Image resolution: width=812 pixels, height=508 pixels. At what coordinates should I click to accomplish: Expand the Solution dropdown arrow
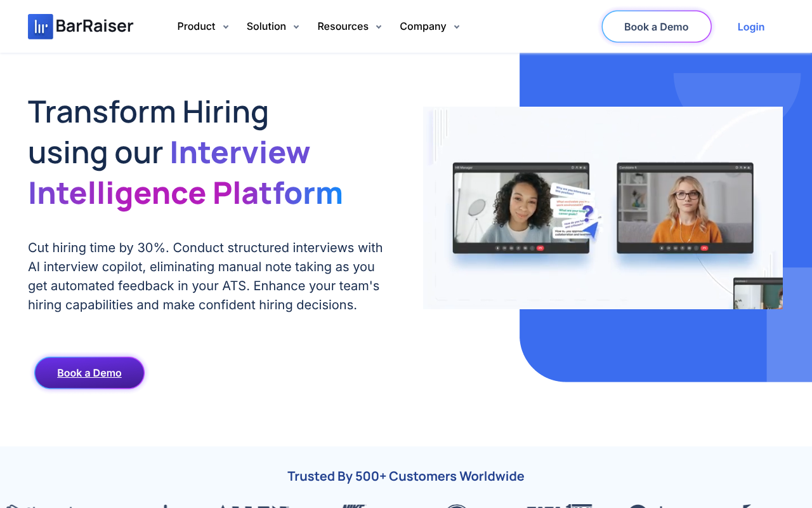pos(296,27)
